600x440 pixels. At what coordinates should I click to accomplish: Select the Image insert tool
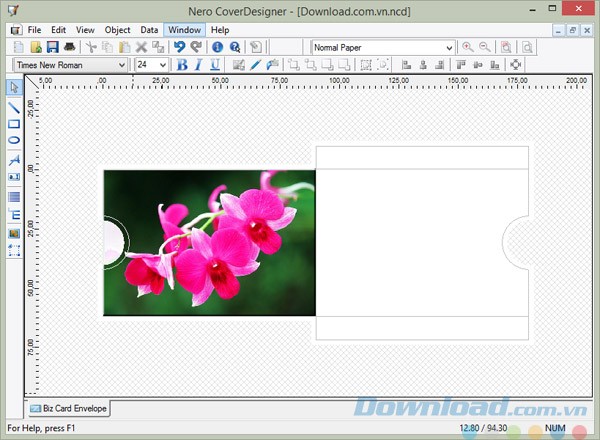pos(14,232)
